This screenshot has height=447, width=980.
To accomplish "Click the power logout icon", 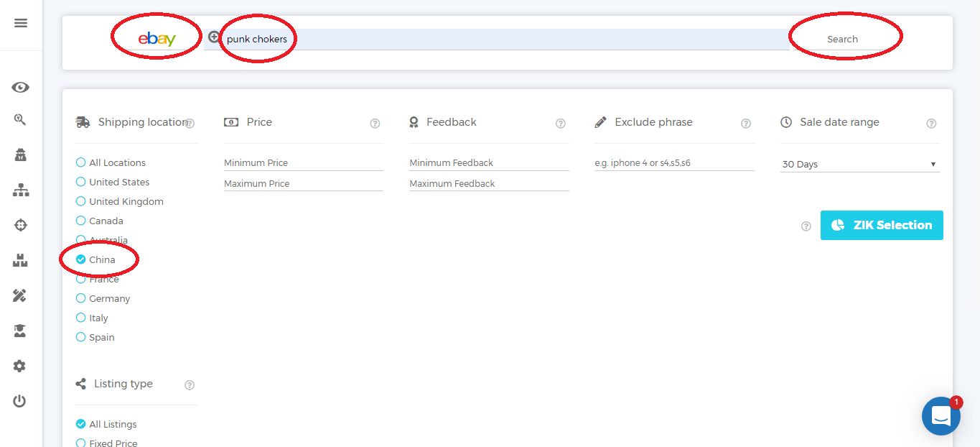I will 20,401.
